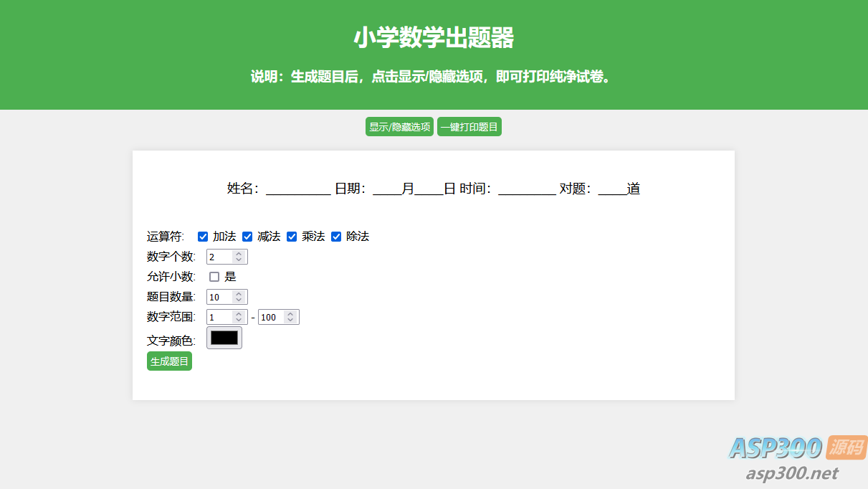Click the 显示/隐藏选项 button

(399, 127)
